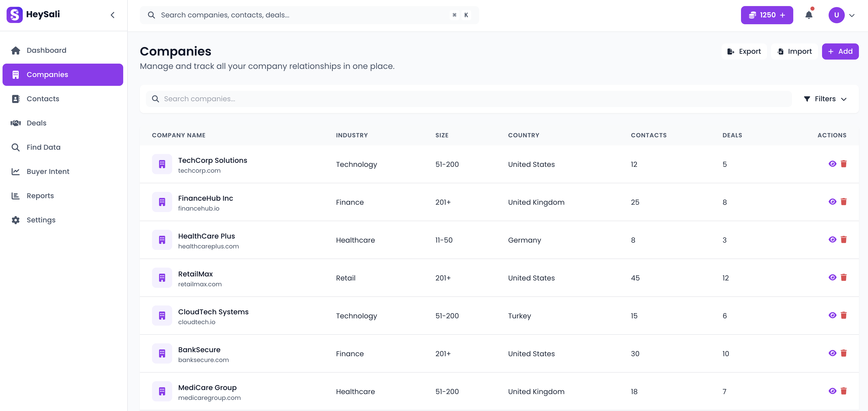Collapse the sidebar with the arrow chevron
Screen dimensions: 868x411
113,15
